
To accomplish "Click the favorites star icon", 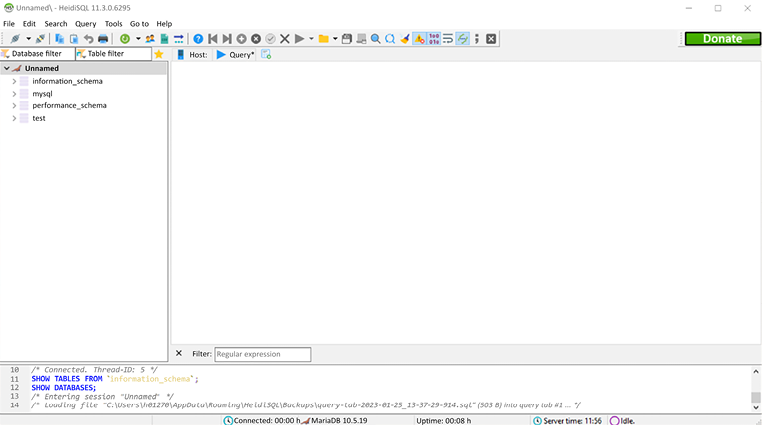I will tap(159, 54).
